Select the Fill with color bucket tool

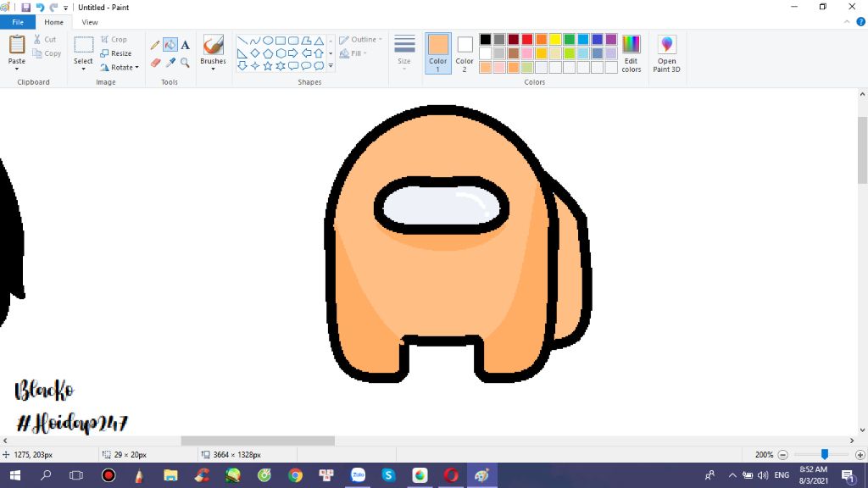170,45
